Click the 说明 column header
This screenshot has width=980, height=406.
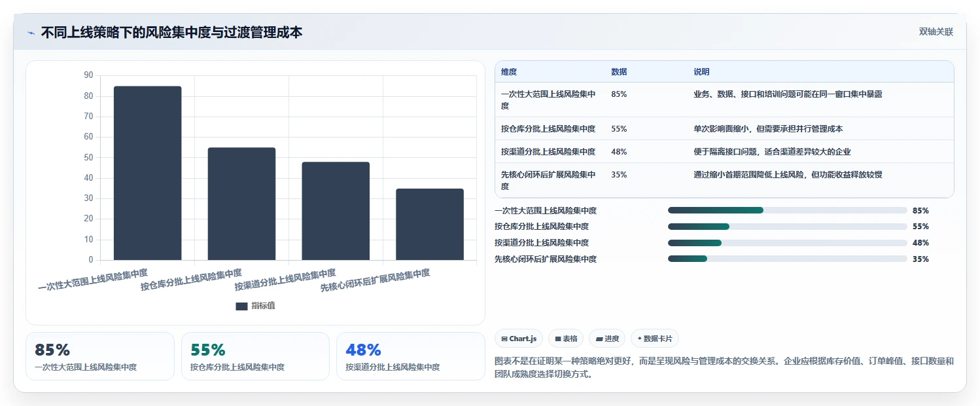701,72
